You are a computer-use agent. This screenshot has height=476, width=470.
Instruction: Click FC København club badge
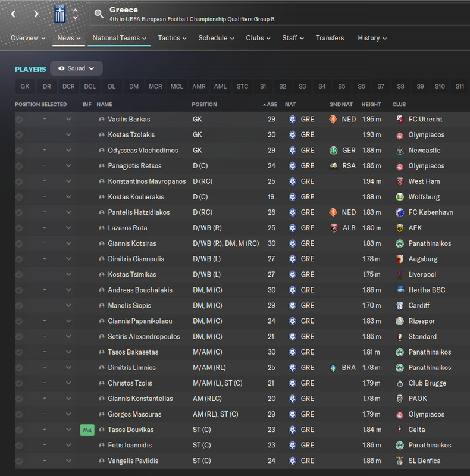[400, 212]
